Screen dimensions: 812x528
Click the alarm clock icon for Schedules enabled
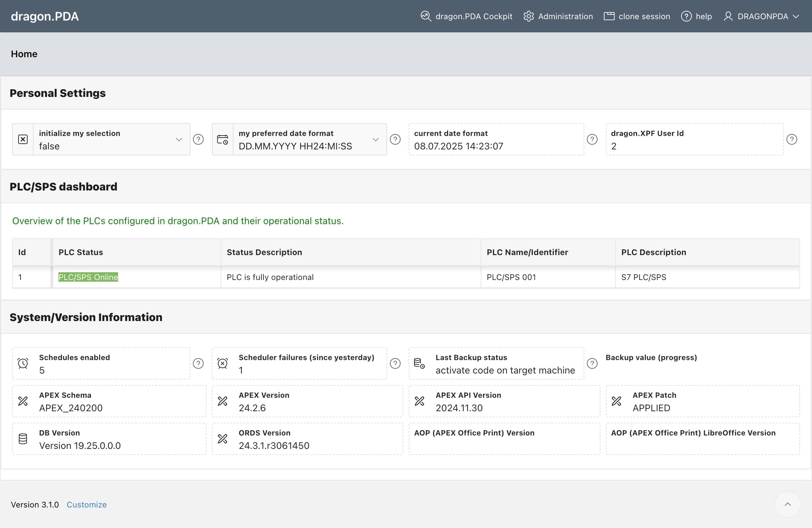[23, 363]
